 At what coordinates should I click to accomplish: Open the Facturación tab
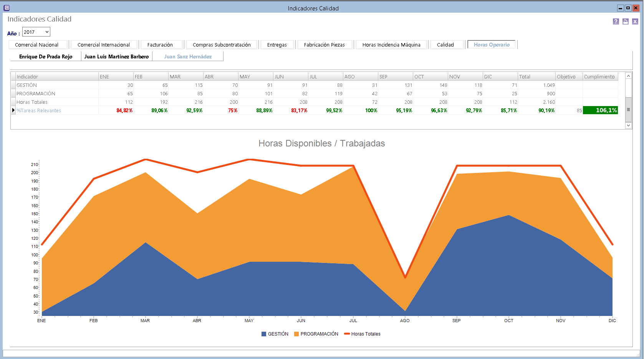pyautogui.click(x=160, y=45)
